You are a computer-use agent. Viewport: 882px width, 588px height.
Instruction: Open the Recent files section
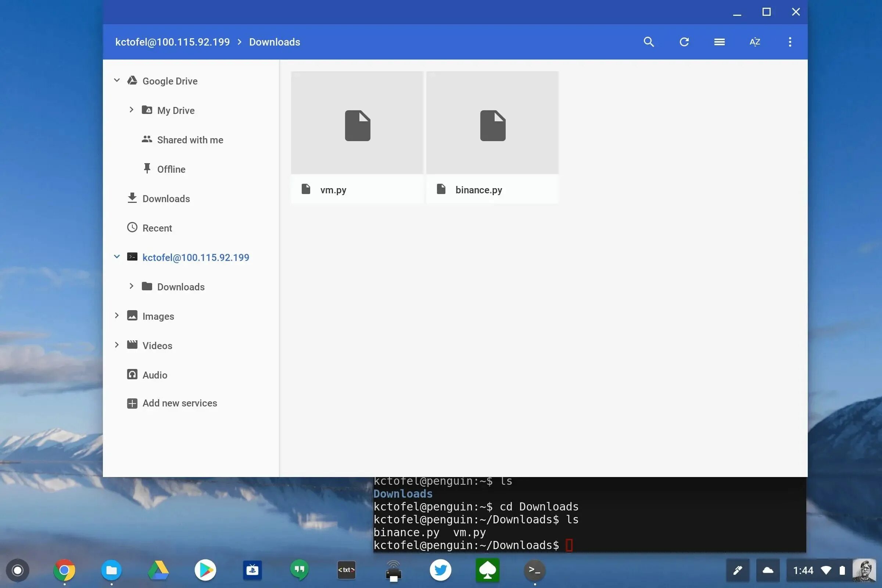[157, 228]
